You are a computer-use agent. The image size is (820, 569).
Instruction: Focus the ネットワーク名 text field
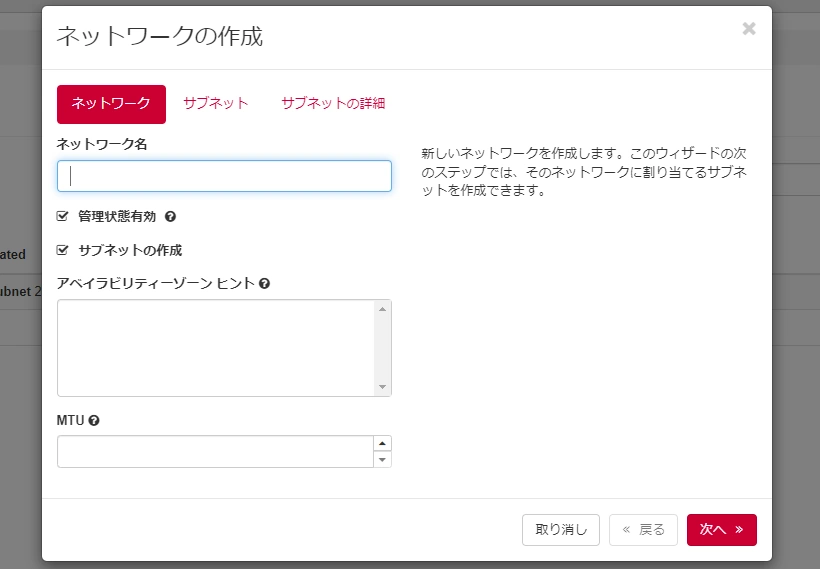[224, 176]
